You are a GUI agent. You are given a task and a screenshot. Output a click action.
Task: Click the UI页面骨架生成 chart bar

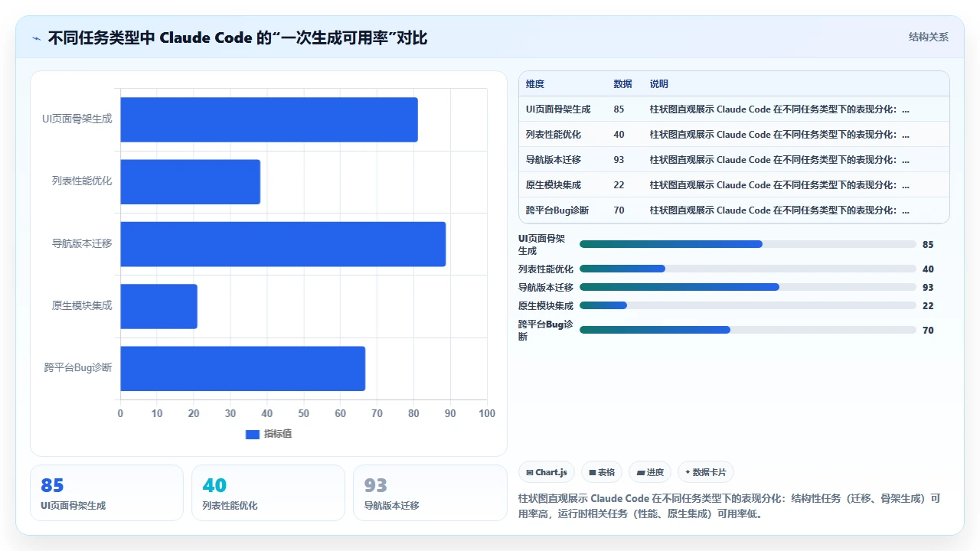click(x=269, y=119)
